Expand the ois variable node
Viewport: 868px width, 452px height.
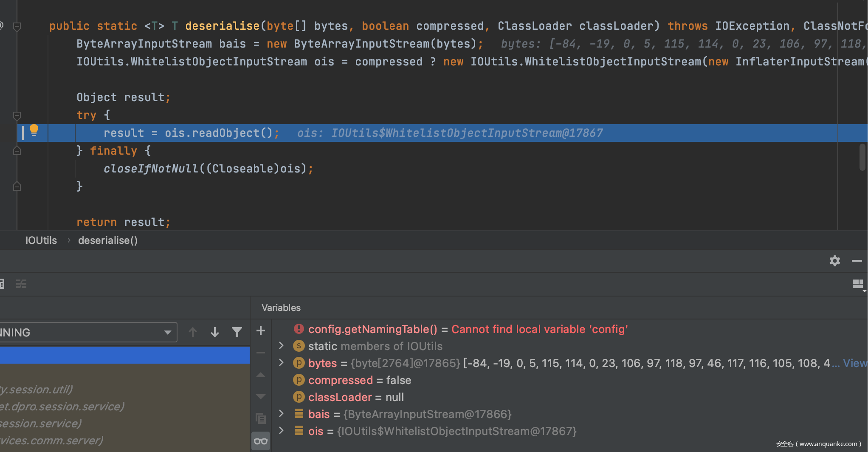point(281,431)
